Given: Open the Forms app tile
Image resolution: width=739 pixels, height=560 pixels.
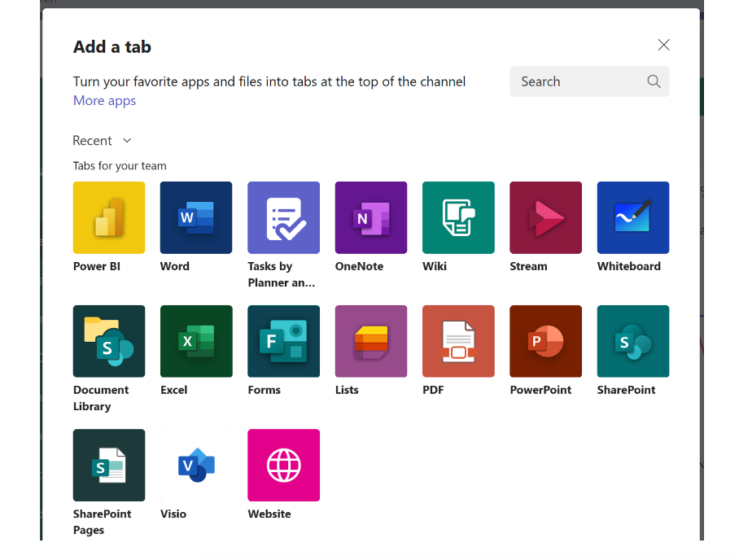Looking at the screenshot, I should (x=284, y=341).
